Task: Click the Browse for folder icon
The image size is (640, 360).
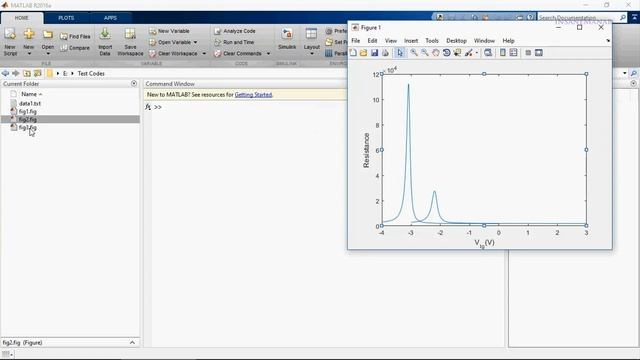Action: [x=38, y=73]
